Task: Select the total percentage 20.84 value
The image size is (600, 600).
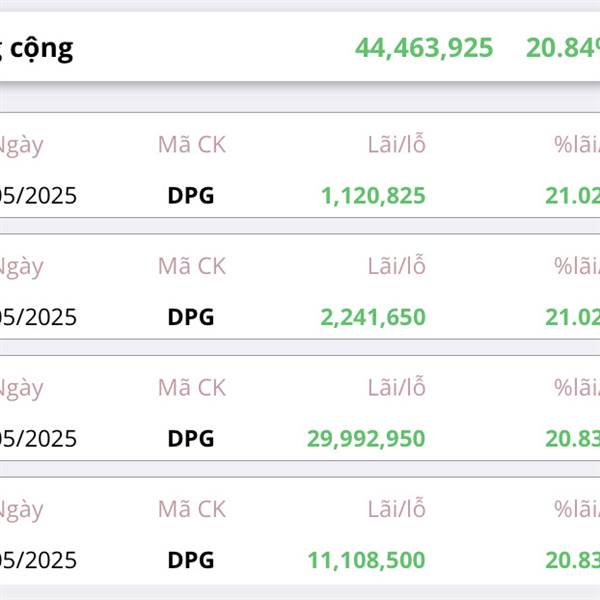Action: click(x=563, y=48)
